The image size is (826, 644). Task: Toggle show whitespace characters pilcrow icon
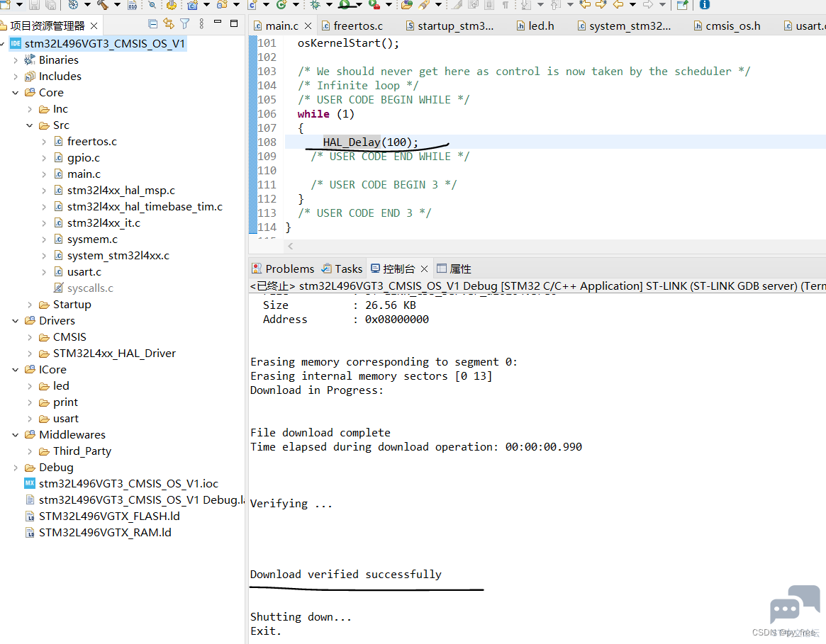(506, 4)
